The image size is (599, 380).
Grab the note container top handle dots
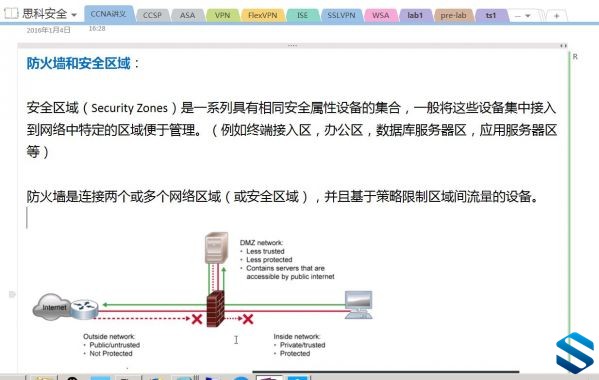click(292, 45)
